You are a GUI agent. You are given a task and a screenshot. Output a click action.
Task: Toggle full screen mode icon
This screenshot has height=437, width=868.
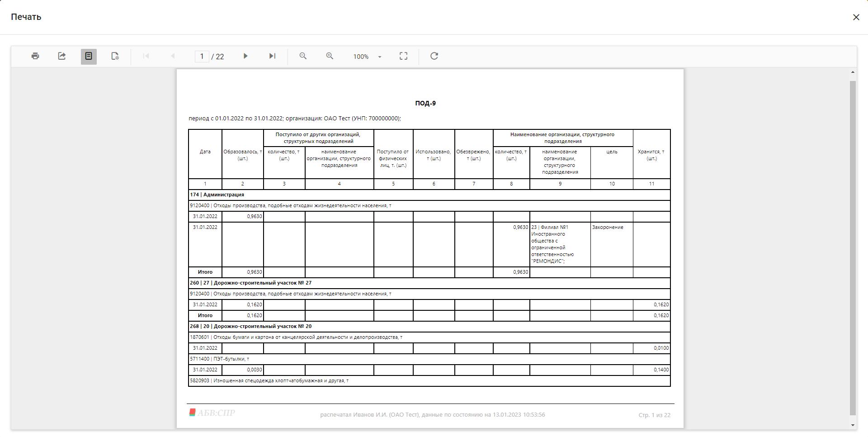pyautogui.click(x=404, y=56)
